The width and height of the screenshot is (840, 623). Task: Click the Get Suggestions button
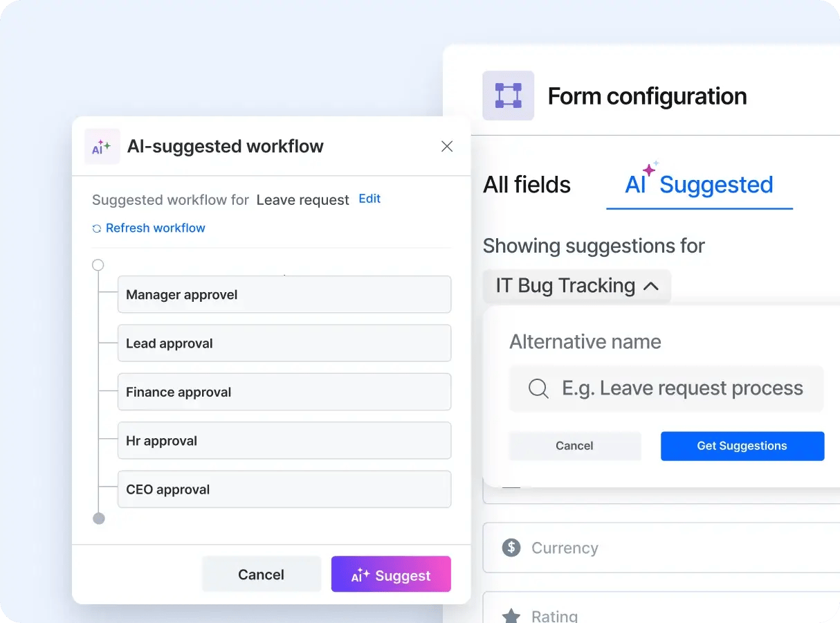(742, 446)
